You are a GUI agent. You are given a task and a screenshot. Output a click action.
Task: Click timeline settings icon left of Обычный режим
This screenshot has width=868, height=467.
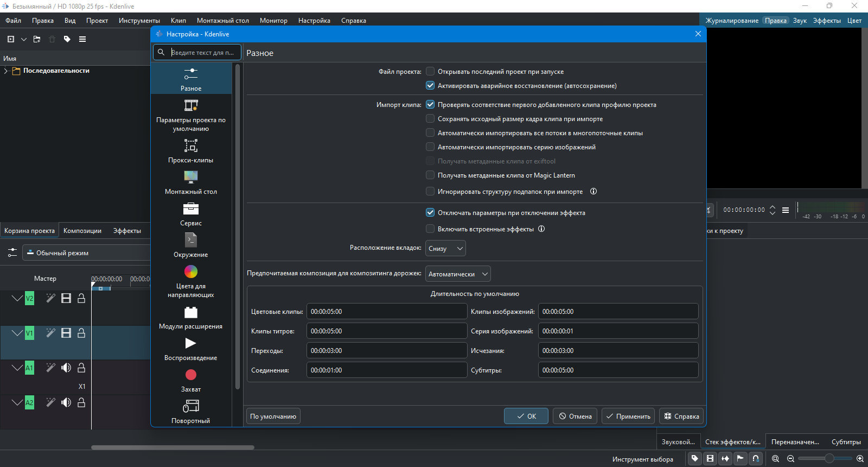pos(12,253)
